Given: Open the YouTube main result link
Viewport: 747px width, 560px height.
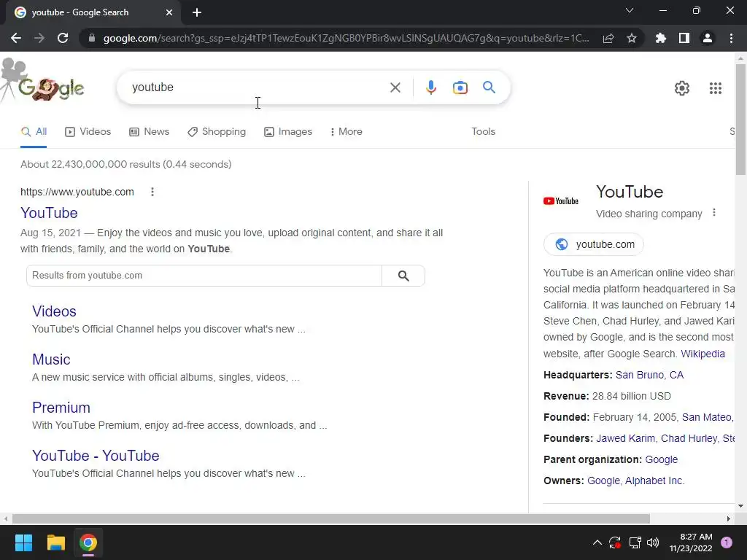Looking at the screenshot, I should click(49, 213).
